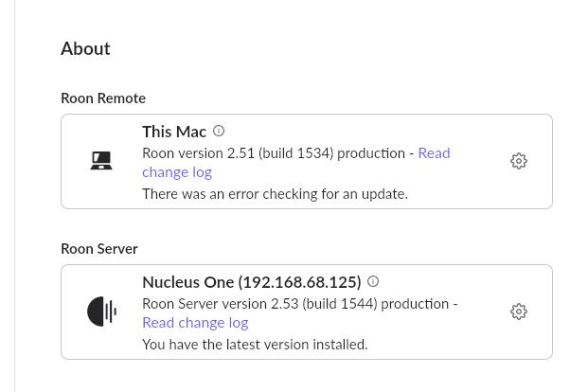This screenshot has height=392, width=570.
Task: Click the Roon Server section label
Action: (99, 249)
